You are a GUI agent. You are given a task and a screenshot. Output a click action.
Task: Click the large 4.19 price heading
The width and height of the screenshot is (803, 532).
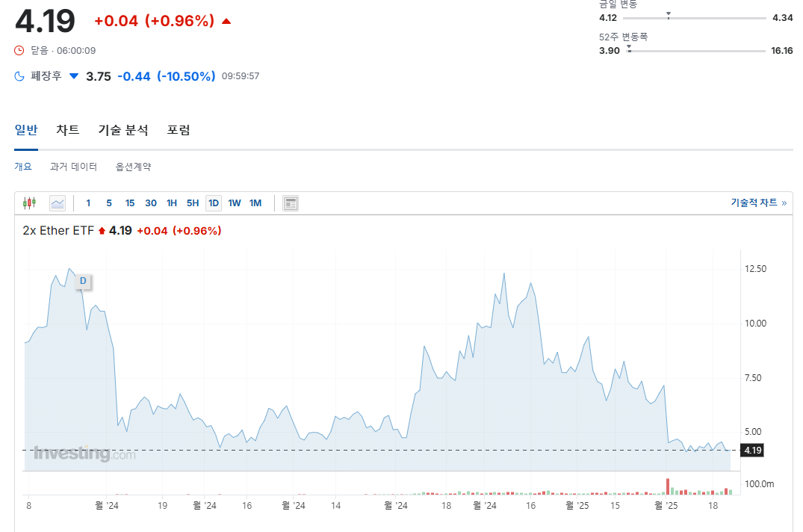pyautogui.click(x=45, y=21)
